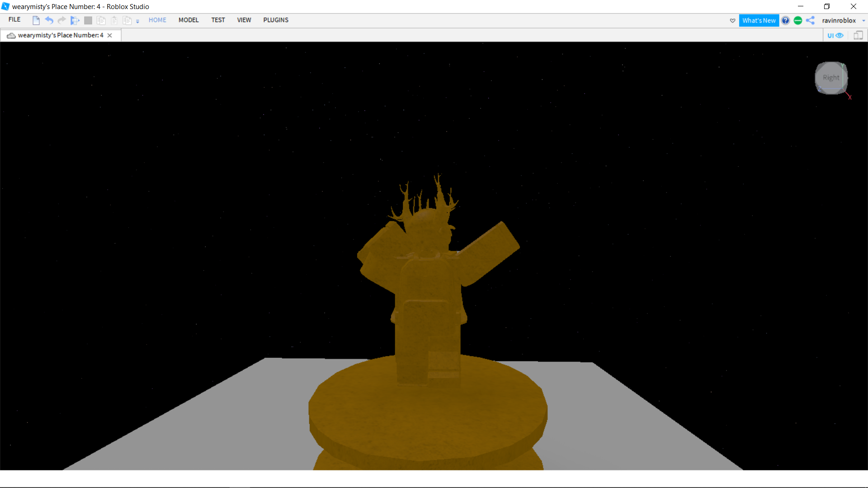Undo the last action

[x=49, y=20]
